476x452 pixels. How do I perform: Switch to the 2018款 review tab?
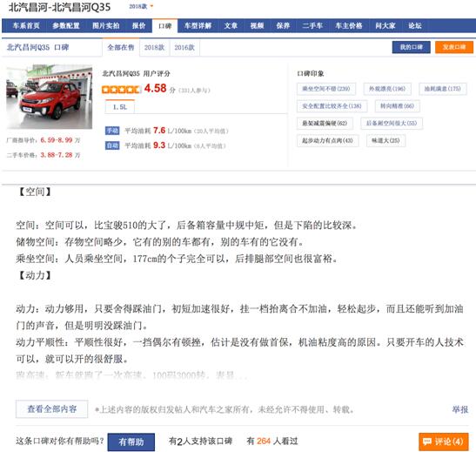coord(154,47)
